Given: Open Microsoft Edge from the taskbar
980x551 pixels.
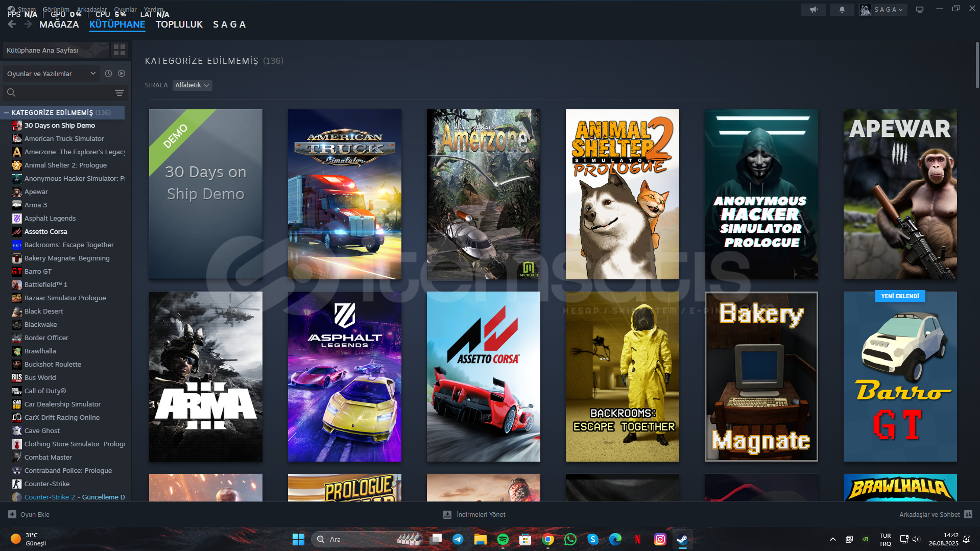Looking at the screenshot, I should (615, 539).
